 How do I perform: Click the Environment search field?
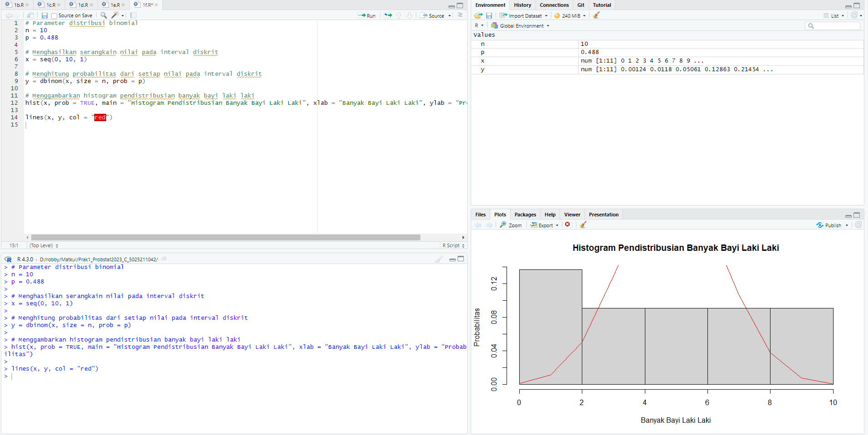(833, 26)
